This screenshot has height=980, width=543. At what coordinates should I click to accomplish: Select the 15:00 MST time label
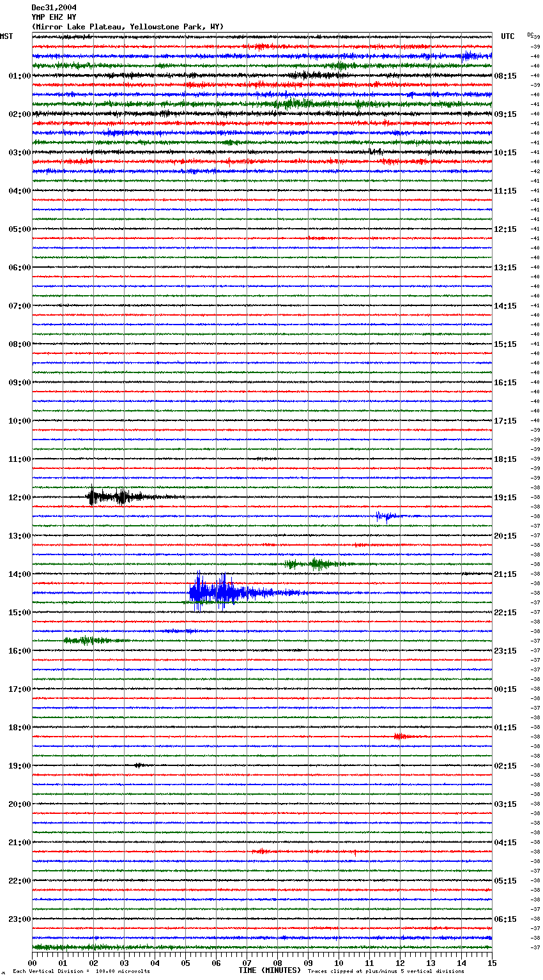(20, 613)
